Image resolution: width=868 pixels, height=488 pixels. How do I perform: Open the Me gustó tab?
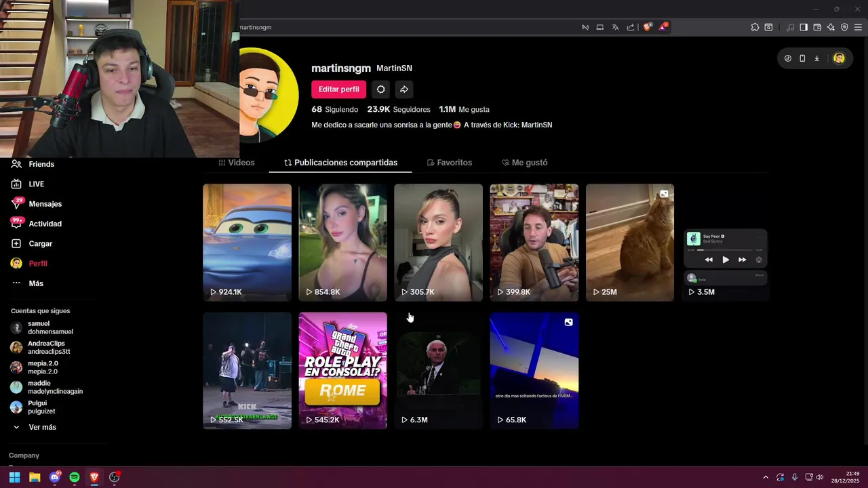(x=524, y=163)
